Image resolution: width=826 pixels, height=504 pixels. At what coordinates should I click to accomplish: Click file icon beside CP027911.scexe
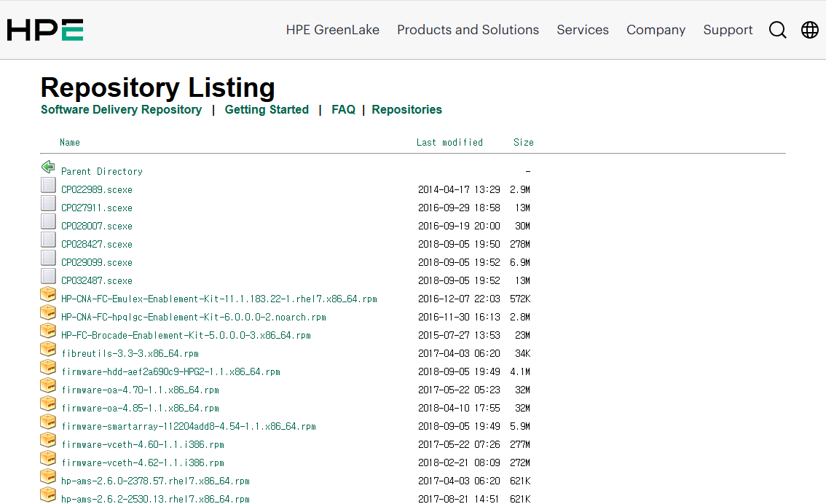(48, 203)
